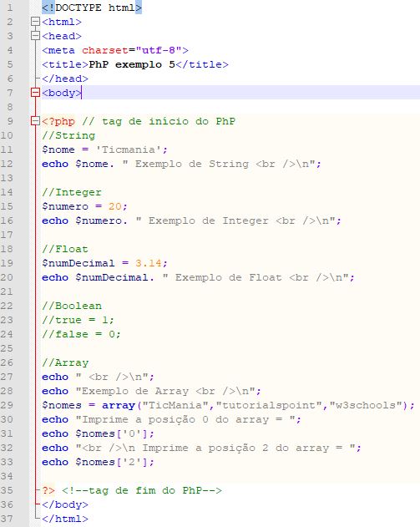This screenshot has height=527, width=420.
Task: Click the closing </body> tag
Action: 65,504
